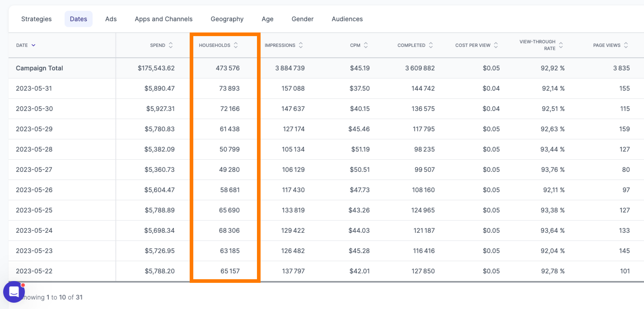The image size is (644, 309).
Task: Switch to the Geography tab
Action: point(227,19)
